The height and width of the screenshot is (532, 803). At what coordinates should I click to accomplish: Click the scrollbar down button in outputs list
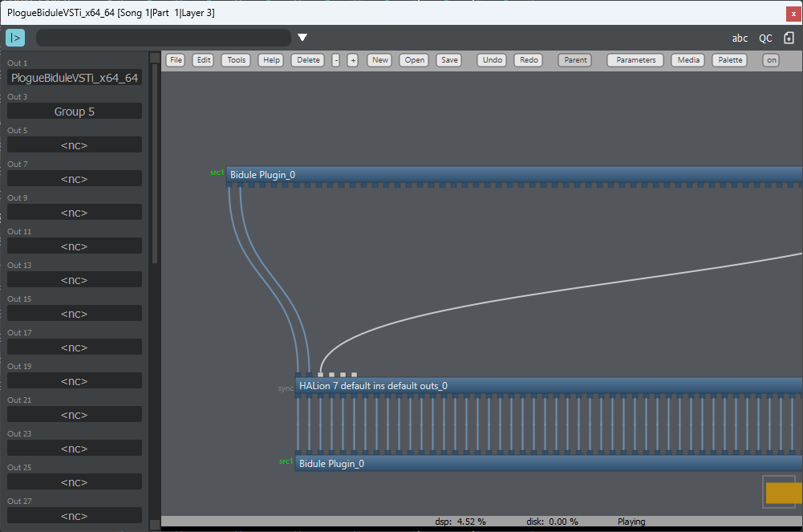[x=155, y=525]
